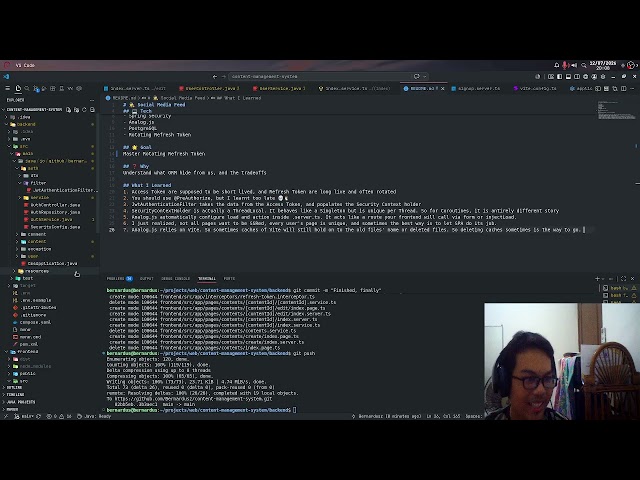This screenshot has width=640, height=480.
Task: Open the Search activity icon
Action: 27,88
